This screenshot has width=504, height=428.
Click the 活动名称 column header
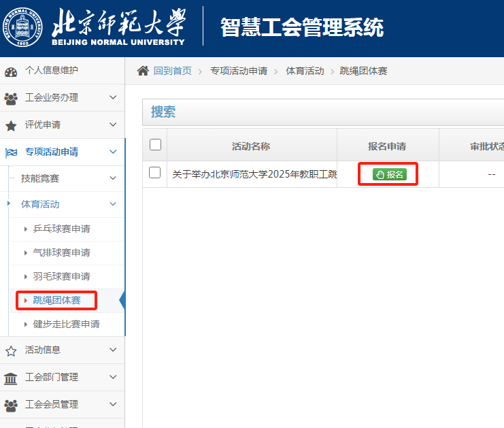pos(252,146)
